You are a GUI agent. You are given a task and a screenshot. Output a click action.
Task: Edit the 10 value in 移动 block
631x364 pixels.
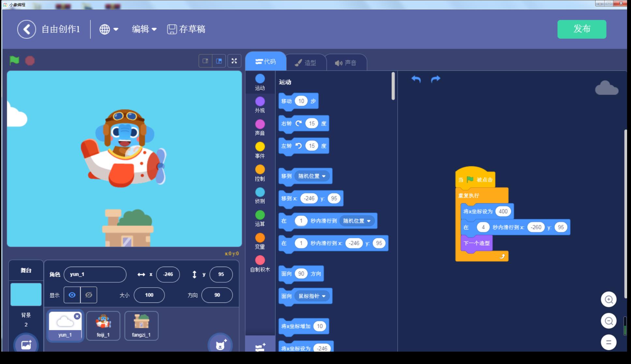(301, 101)
